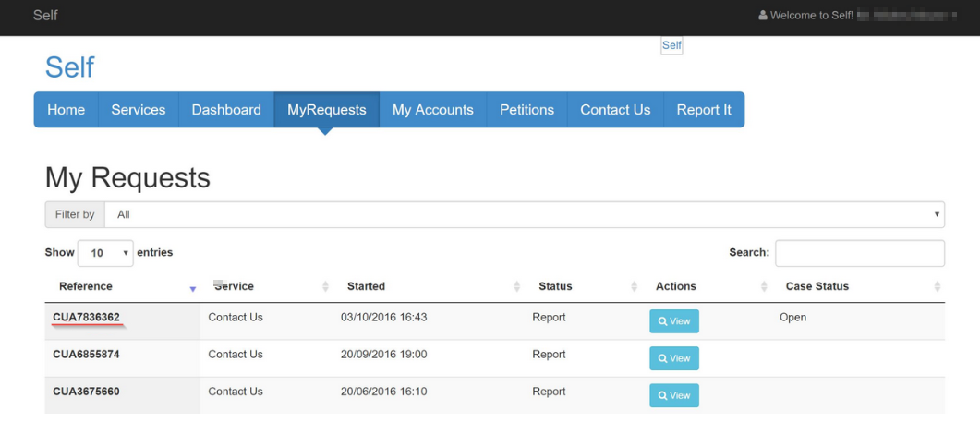The image size is (980, 422).
Task: Open the My Accounts menu item
Action: coord(433,110)
